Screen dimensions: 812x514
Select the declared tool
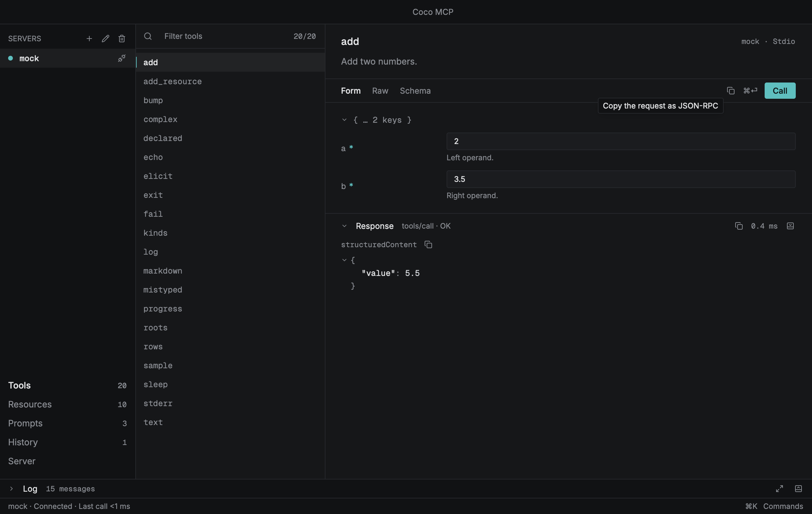pos(230,138)
